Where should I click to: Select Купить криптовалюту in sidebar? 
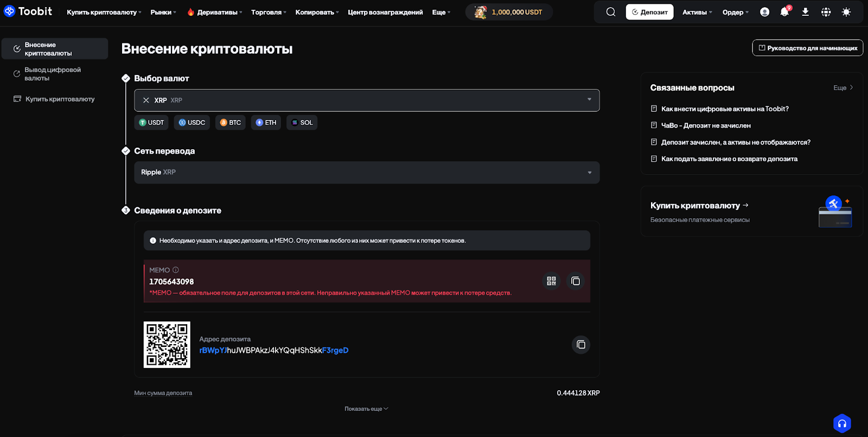(55, 99)
